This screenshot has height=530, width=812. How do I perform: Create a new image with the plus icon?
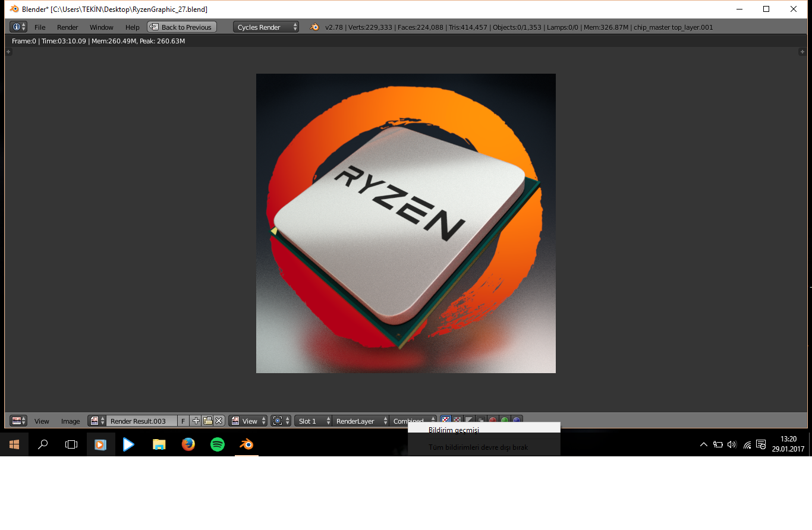click(196, 421)
